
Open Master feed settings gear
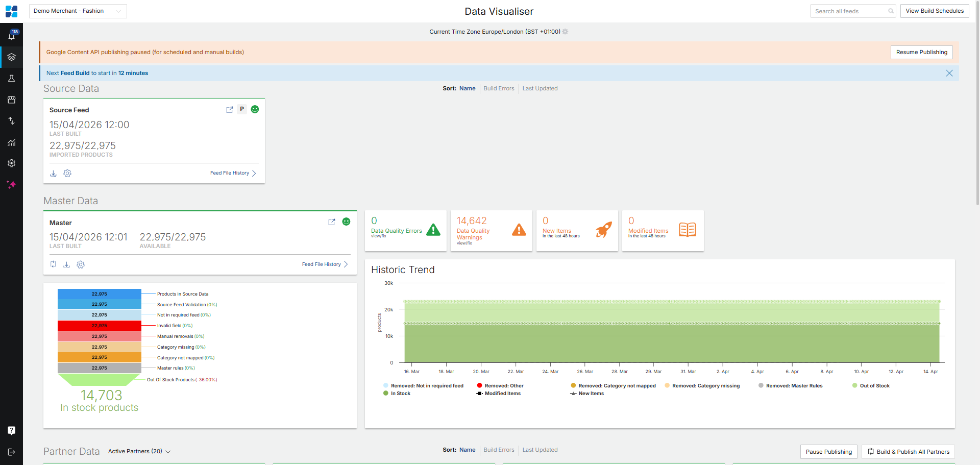pyautogui.click(x=81, y=264)
